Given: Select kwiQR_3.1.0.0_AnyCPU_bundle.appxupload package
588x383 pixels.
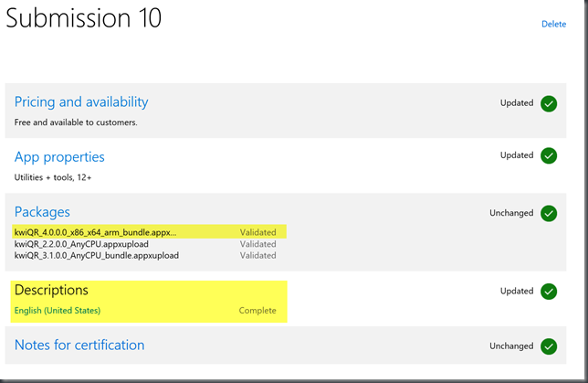Looking at the screenshot, I should point(97,256).
